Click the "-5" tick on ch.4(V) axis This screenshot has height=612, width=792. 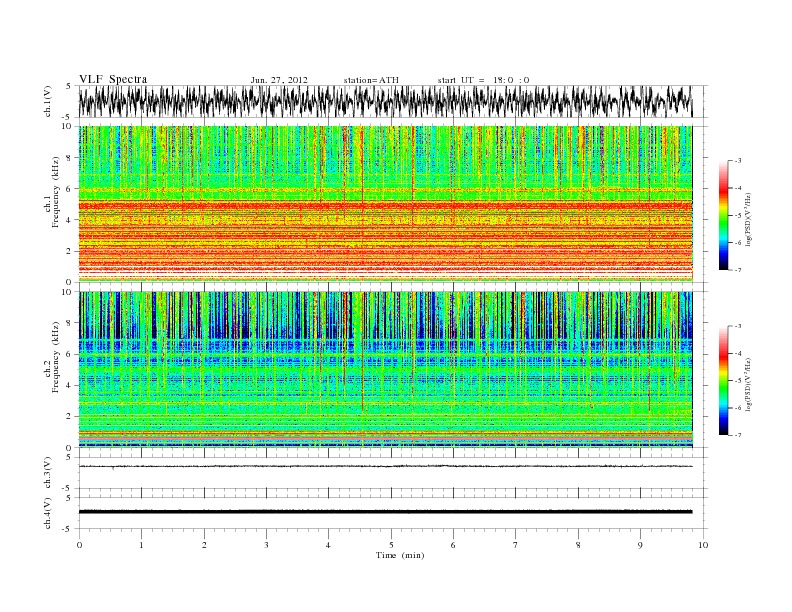(67, 529)
